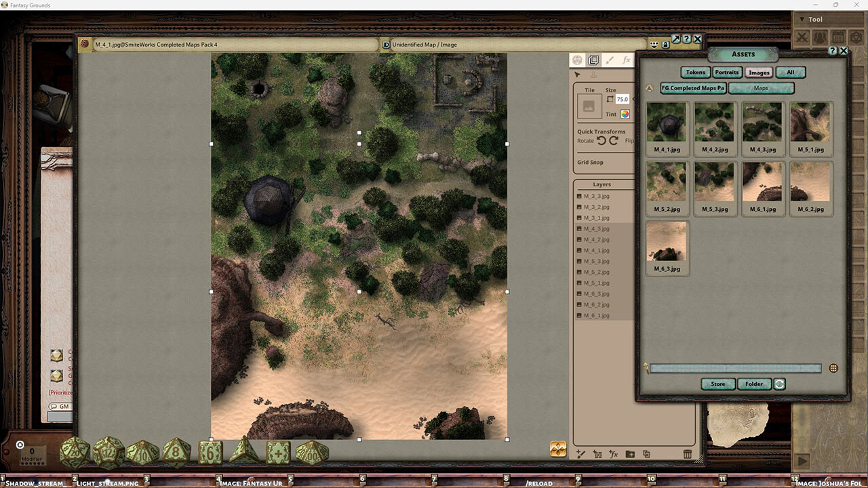Screen dimensions: 868x488
Task: Switch to the All tab in Assets
Action: [x=789, y=72]
